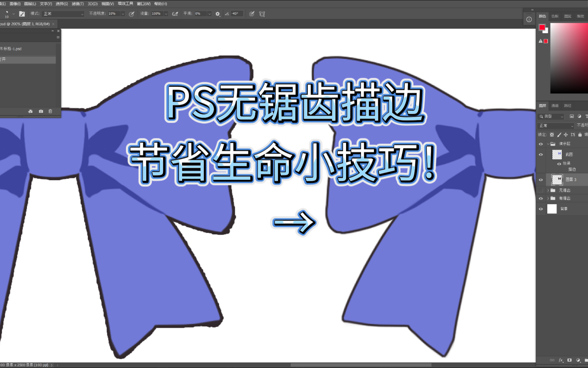Switch to the 通道 panel tab
This screenshot has width=588, height=368.
[x=555, y=105]
